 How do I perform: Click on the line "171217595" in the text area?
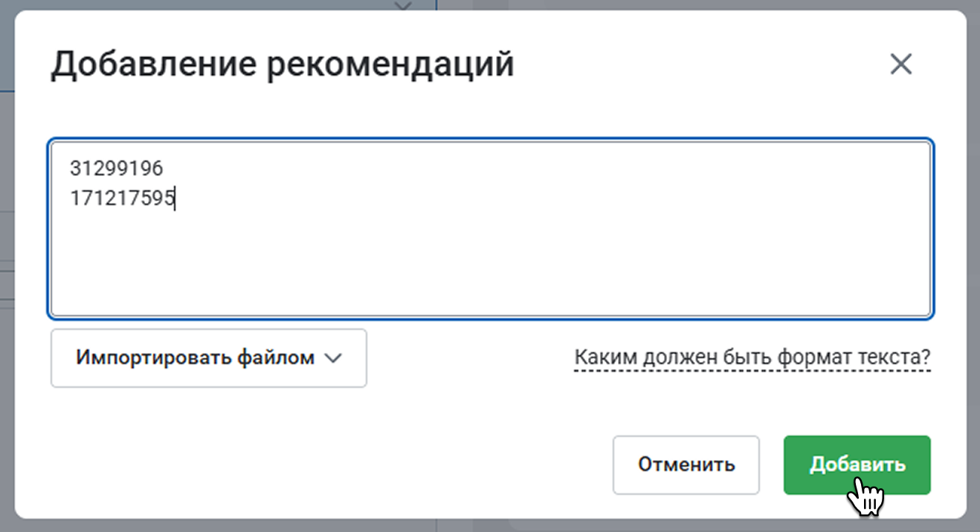pos(122,198)
